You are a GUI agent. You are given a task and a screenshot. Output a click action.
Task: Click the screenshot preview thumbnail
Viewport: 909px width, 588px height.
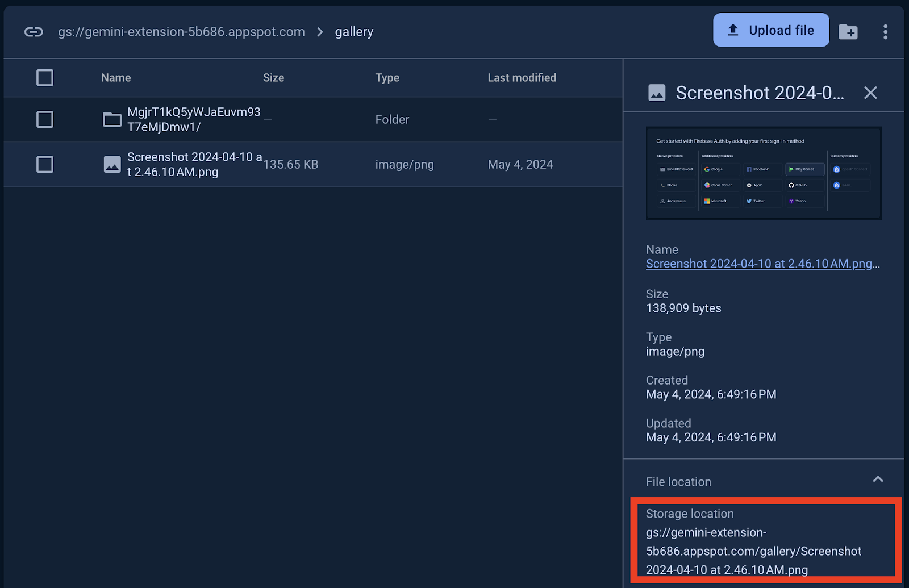pos(763,173)
